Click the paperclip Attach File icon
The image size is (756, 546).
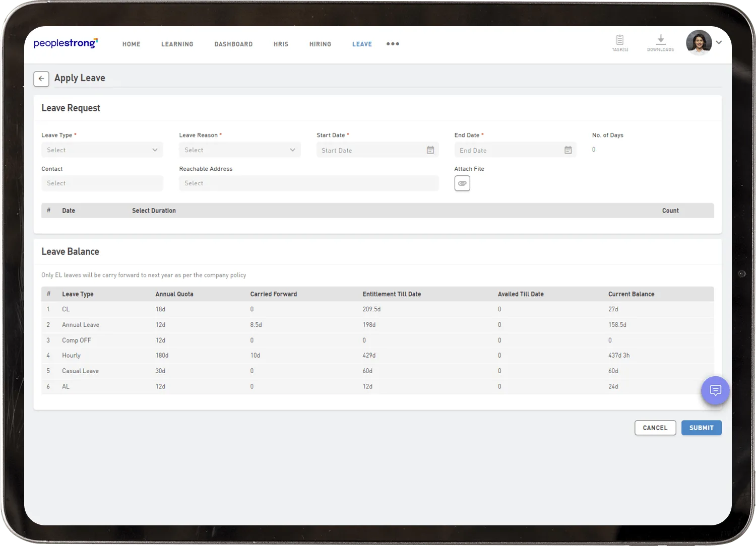pyautogui.click(x=462, y=183)
